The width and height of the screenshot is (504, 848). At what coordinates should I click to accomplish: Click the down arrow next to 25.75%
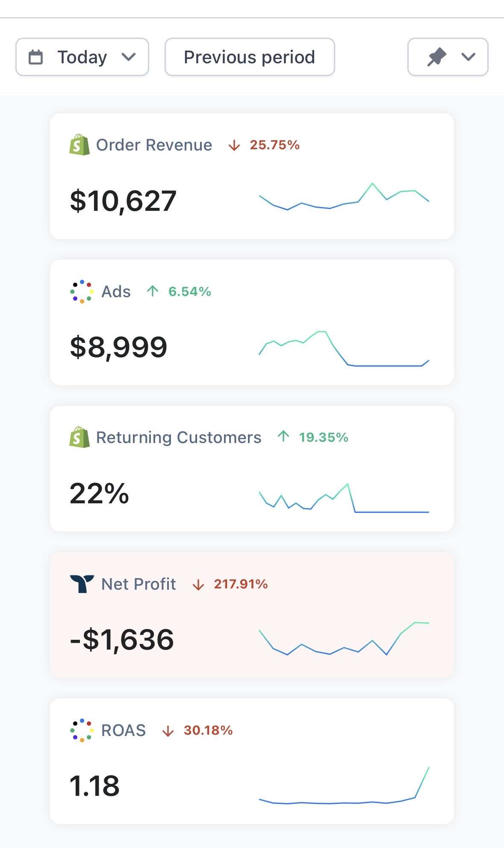234,145
